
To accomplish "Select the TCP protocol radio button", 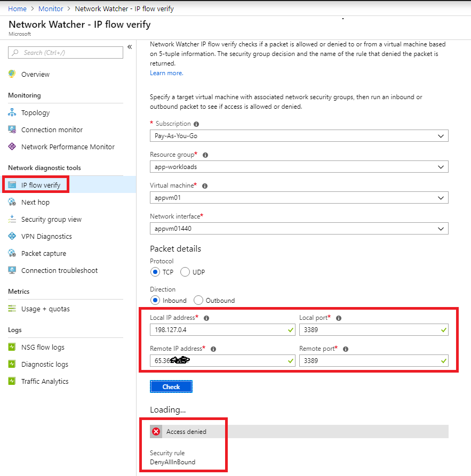I will (155, 272).
